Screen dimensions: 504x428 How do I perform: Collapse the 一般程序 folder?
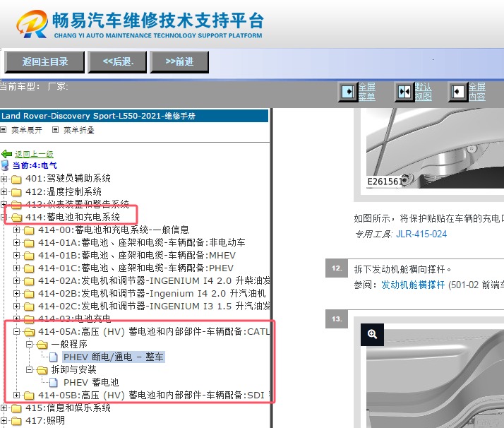[29, 345]
